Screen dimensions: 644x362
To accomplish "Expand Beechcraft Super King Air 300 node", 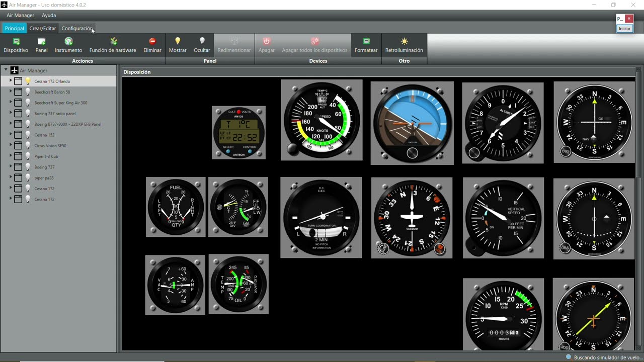I will (x=11, y=103).
